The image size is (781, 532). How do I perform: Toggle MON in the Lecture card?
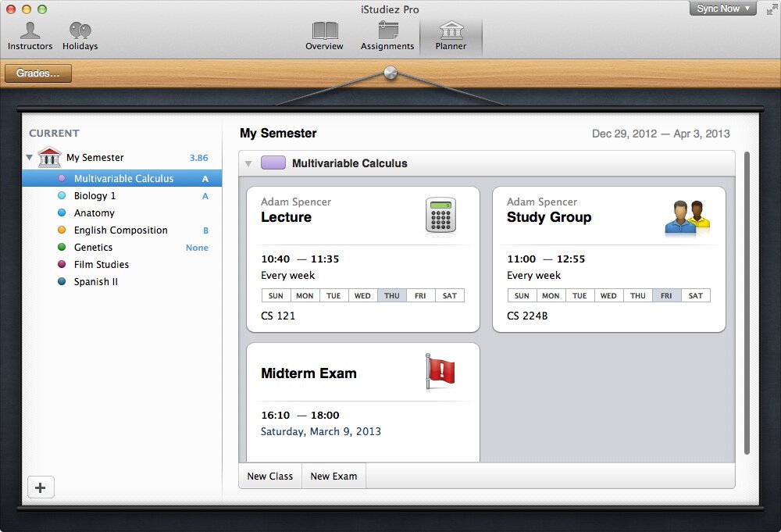click(x=305, y=295)
